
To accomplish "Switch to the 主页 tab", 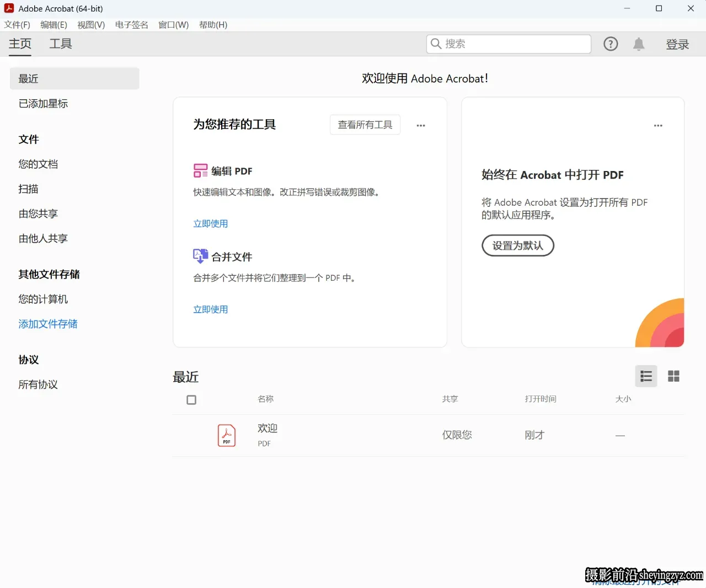I will click(20, 44).
